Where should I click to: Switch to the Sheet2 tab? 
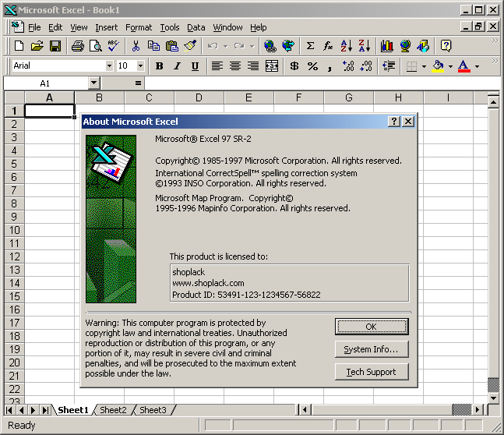[x=113, y=410]
